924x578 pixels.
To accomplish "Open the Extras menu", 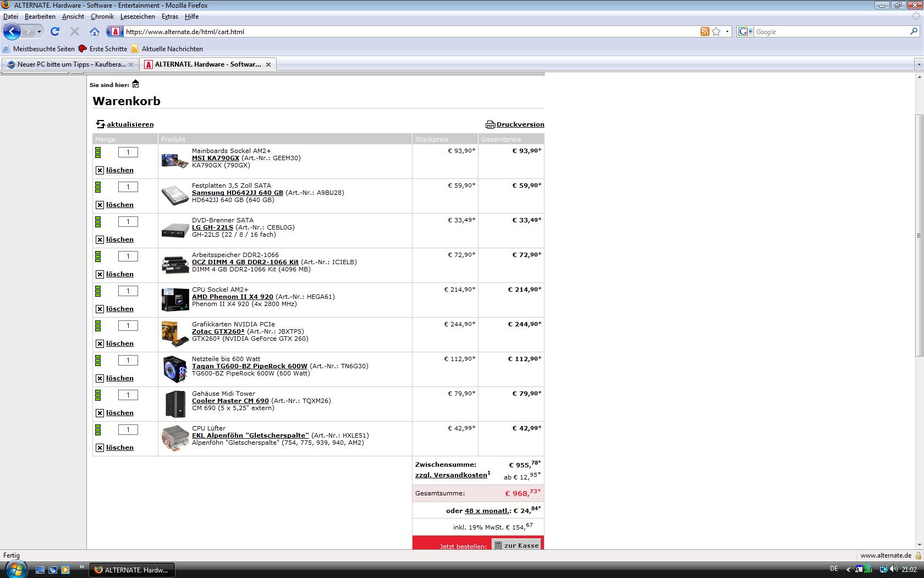I will tap(170, 17).
